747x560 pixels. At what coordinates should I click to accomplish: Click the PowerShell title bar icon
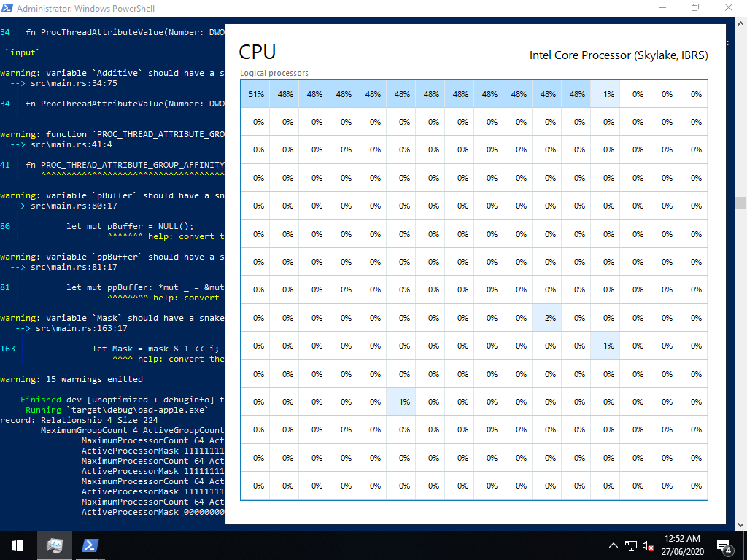[x=7, y=8]
